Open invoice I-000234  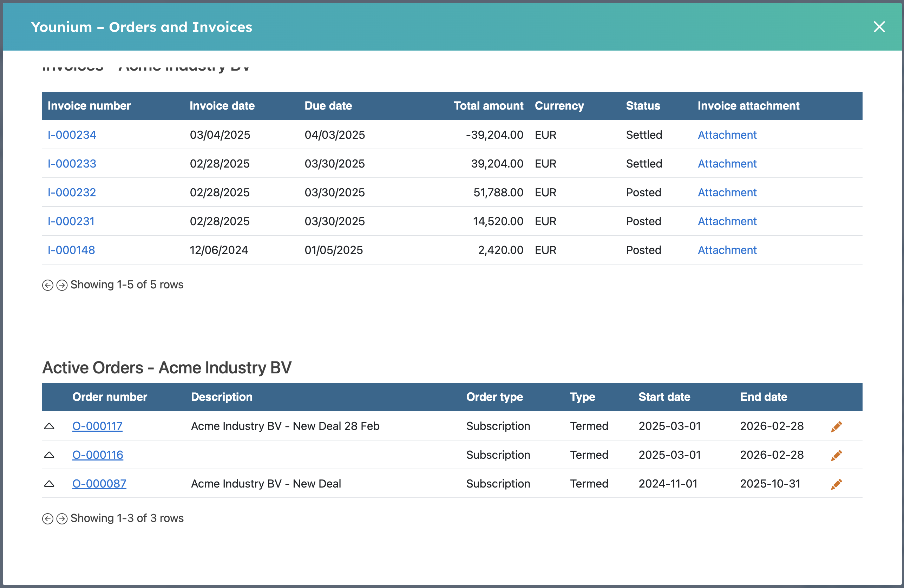(x=72, y=135)
